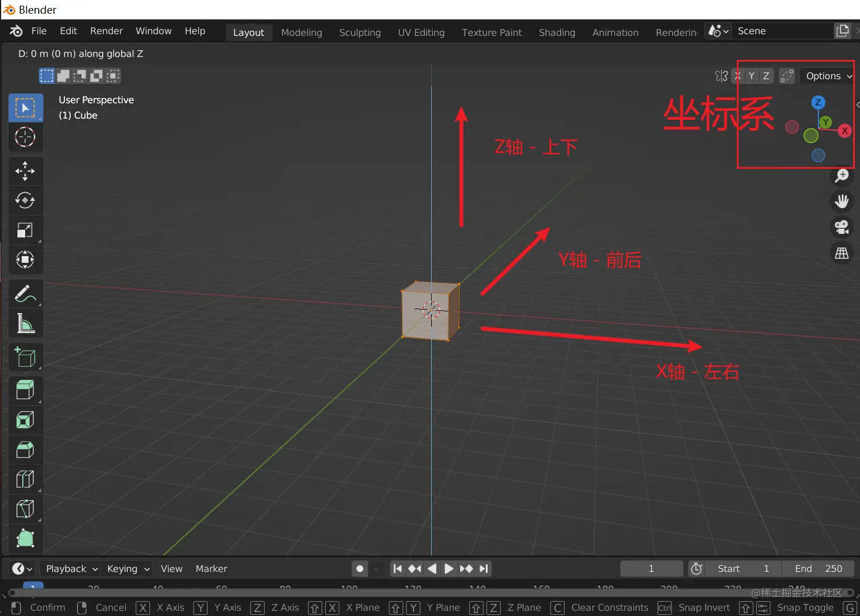Enable the X mirror toggle in the header

[737, 75]
